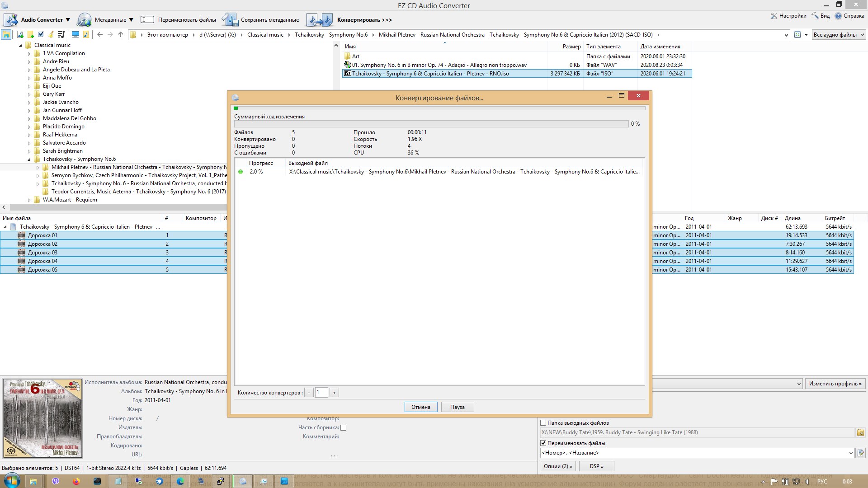The width and height of the screenshot is (868, 488).
Task: Select the Tchaikovsky Pletnev RNO.iso file
Action: coord(517,74)
